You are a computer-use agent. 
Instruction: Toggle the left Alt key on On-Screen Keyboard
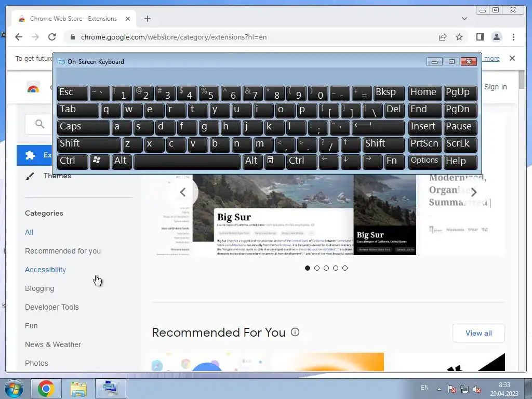[122, 161]
